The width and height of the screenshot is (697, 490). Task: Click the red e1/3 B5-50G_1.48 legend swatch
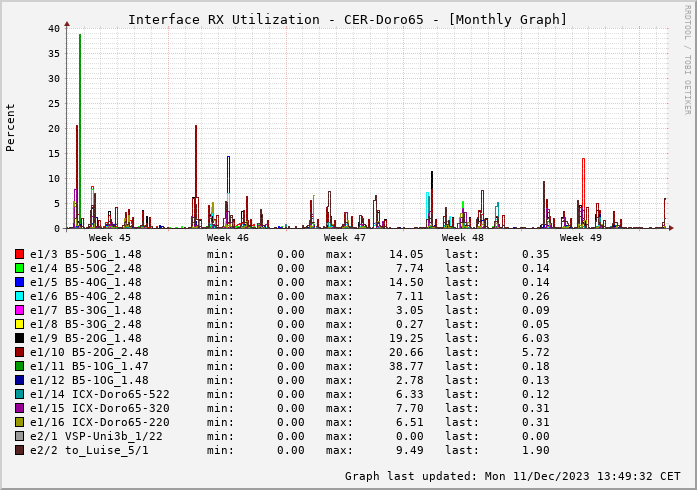coord(19,254)
